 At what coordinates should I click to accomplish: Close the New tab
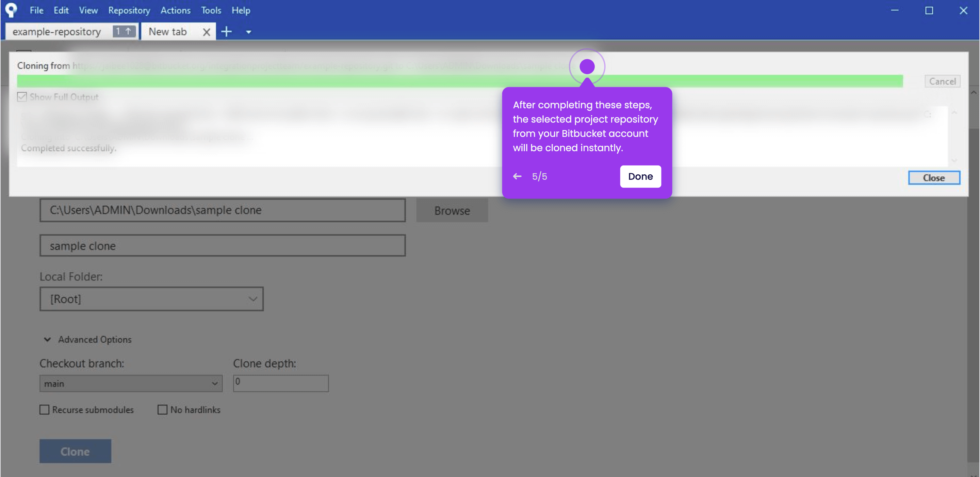click(x=206, y=32)
